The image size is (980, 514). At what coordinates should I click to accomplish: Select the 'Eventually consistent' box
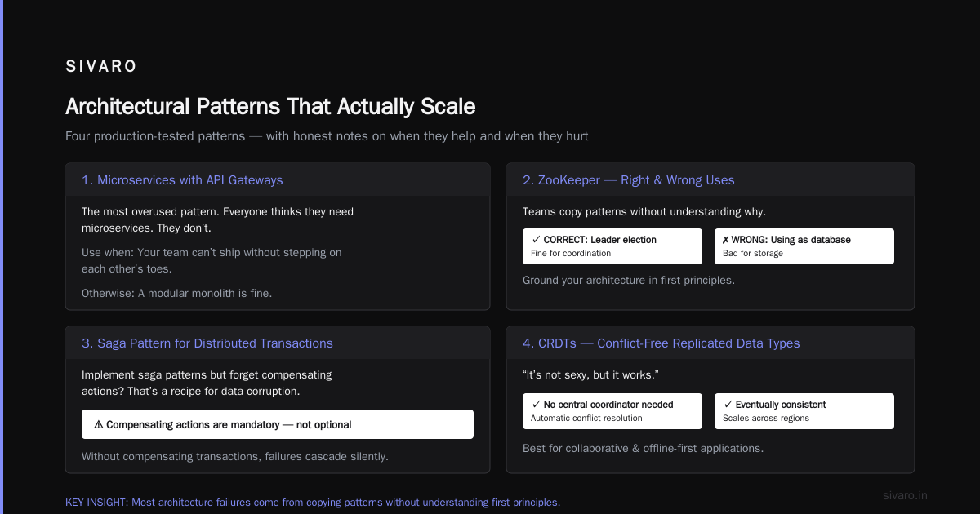click(x=804, y=411)
